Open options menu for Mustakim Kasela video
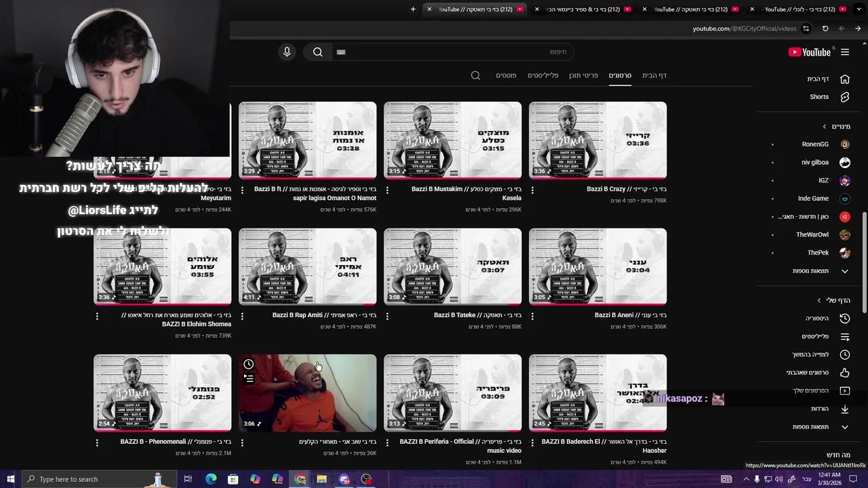Viewport: 868px width, 488px height. pyautogui.click(x=387, y=190)
